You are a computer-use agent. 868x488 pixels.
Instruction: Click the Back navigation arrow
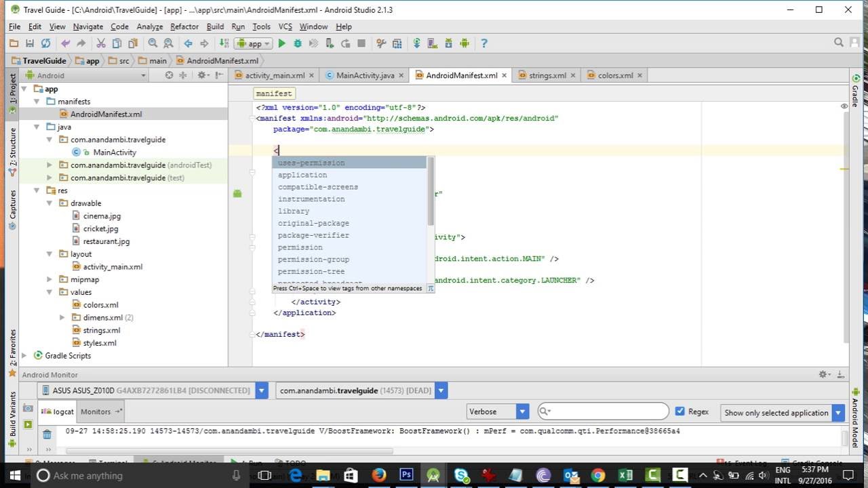pos(189,43)
